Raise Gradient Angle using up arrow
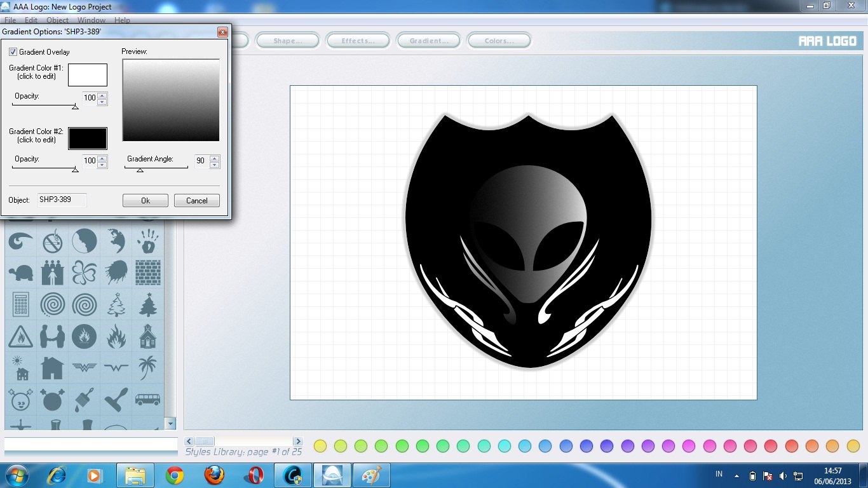Viewport: 868px width, 488px height. (x=215, y=158)
